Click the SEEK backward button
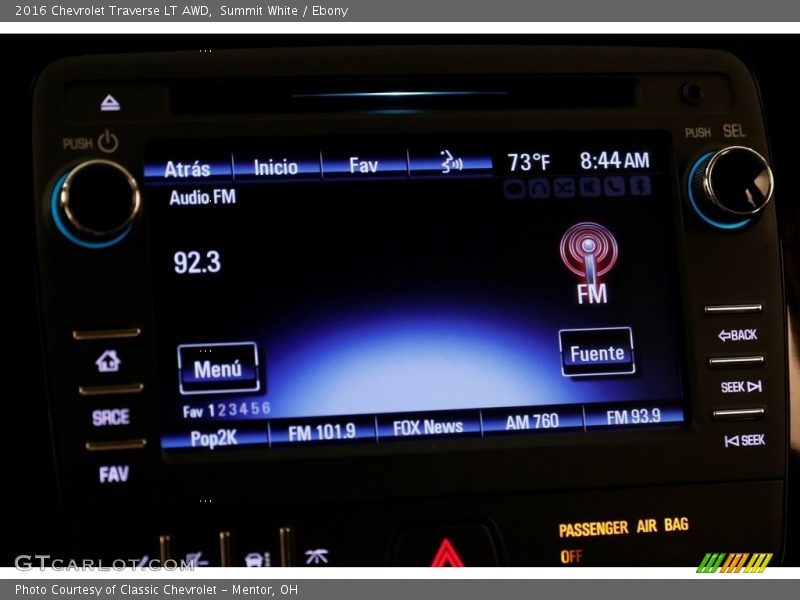 (745, 440)
